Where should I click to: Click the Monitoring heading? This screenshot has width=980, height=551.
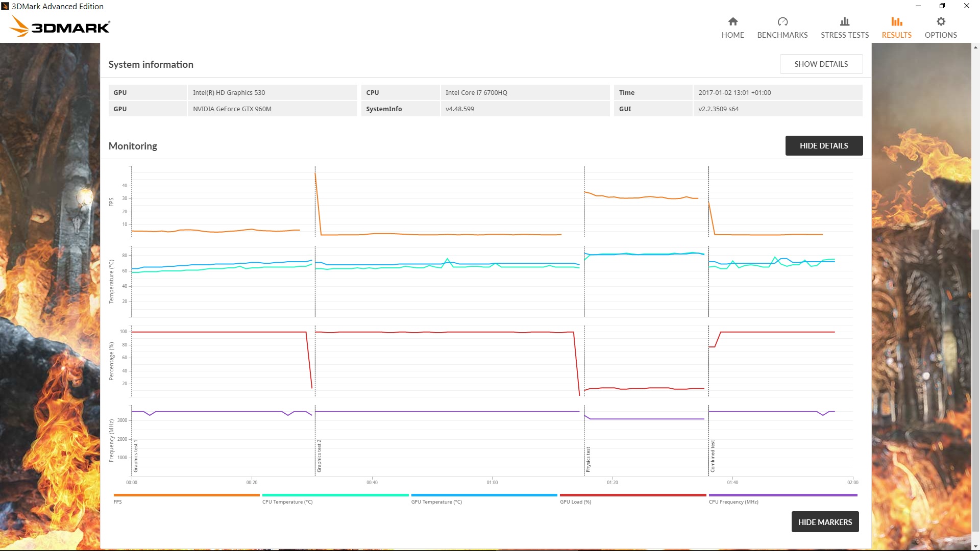pyautogui.click(x=133, y=146)
